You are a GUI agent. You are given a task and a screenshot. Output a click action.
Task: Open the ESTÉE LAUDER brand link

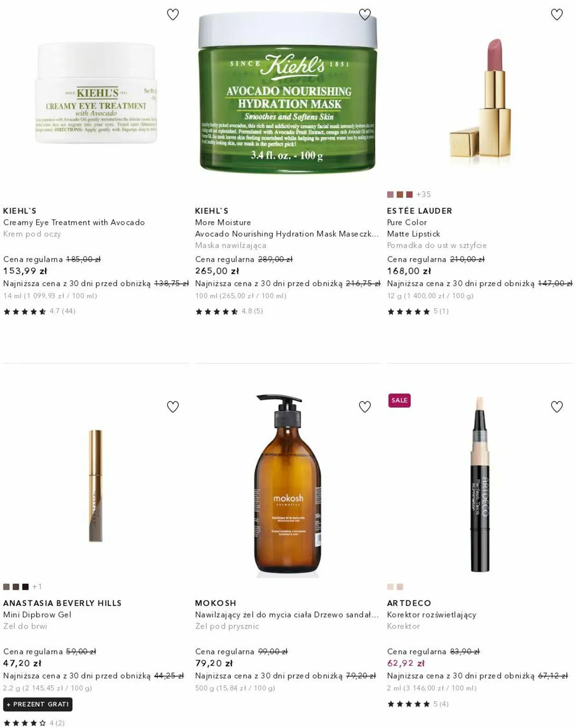(419, 211)
